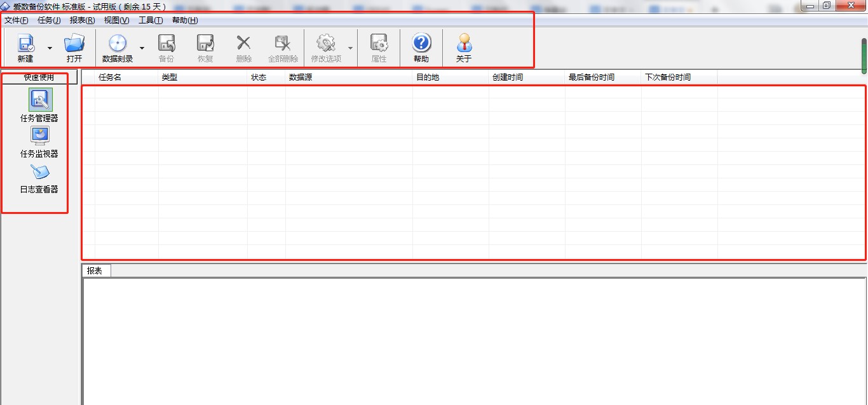Sort by 类型 column header
868x405 pixels.
[203, 77]
